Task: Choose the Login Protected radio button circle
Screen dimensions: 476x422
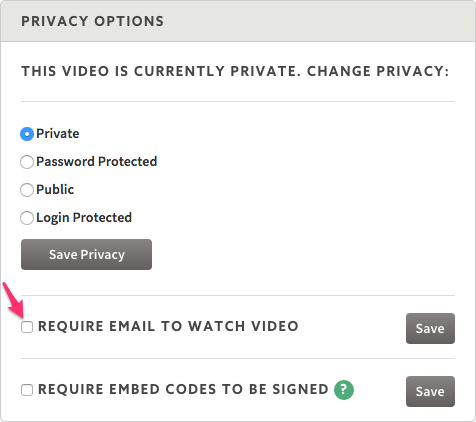Action: 27,218
